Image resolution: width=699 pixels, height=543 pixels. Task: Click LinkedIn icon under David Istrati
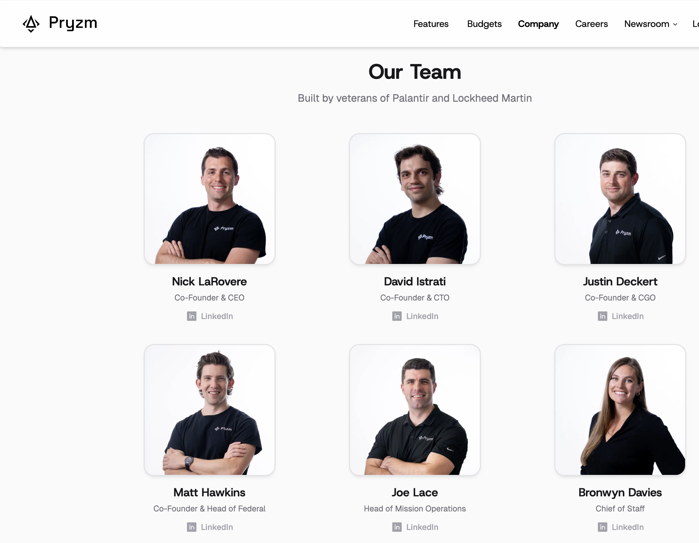coord(397,316)
